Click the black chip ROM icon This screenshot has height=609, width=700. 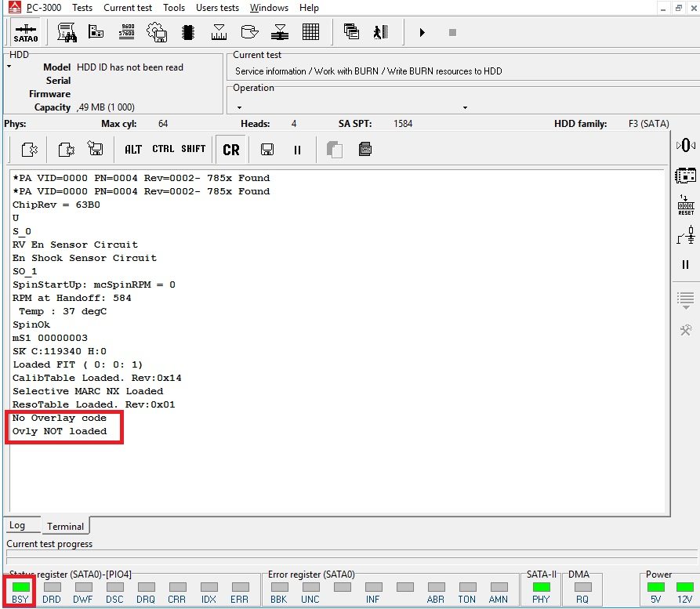click(x=188, y=32)
